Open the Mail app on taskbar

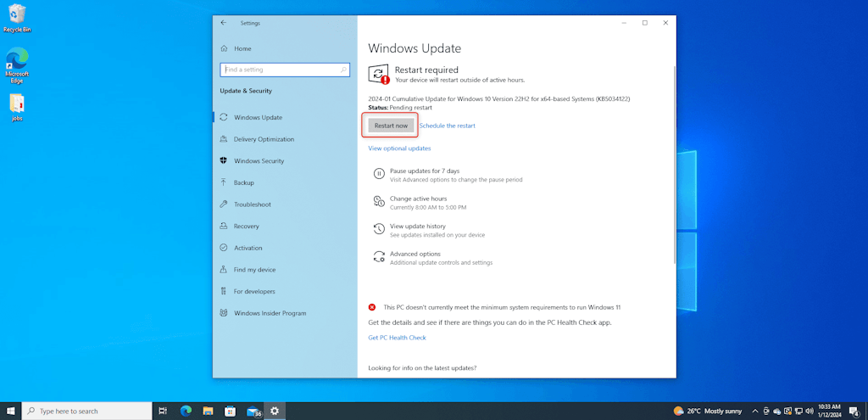pyautogui.click(x=253, y=412)
